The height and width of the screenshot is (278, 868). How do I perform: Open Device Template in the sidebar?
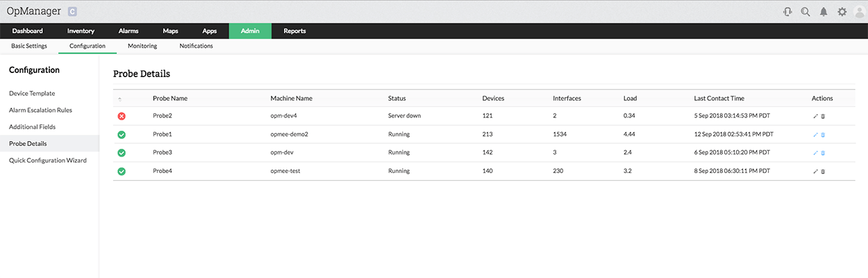32,93
